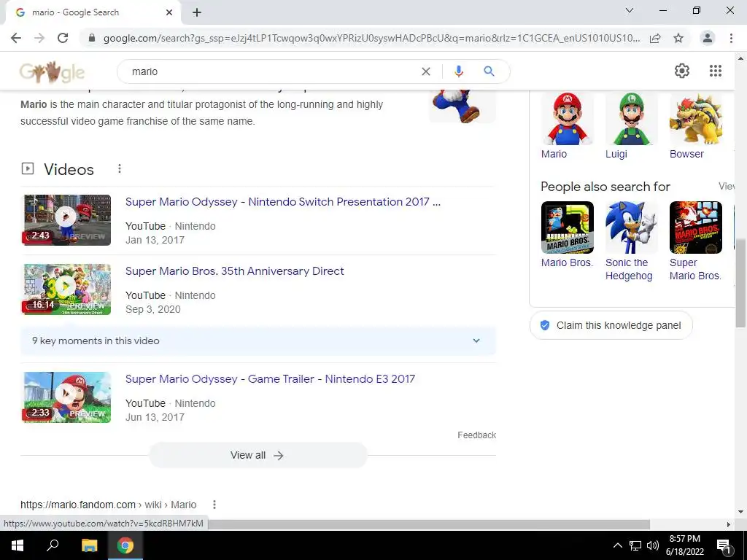
Task: Click the Mario Bros. game cover image
Action: (x=567, y=227)
